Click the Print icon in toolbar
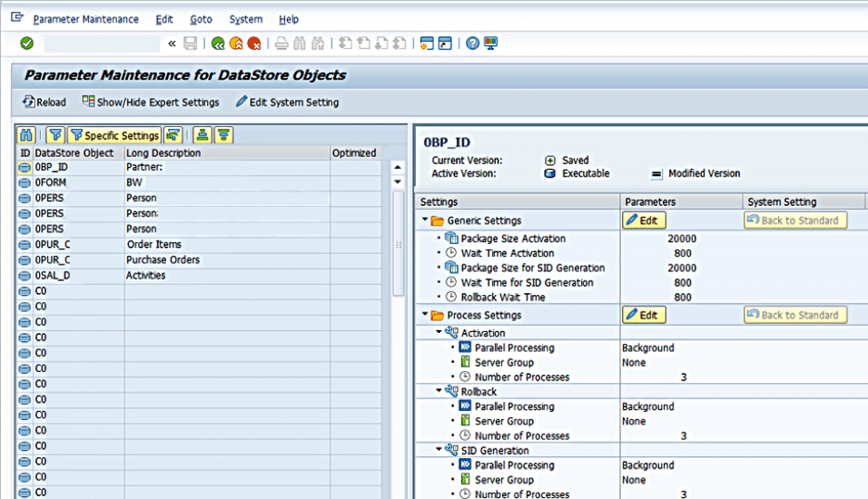The image size is (868, 499). click(281, 44)
